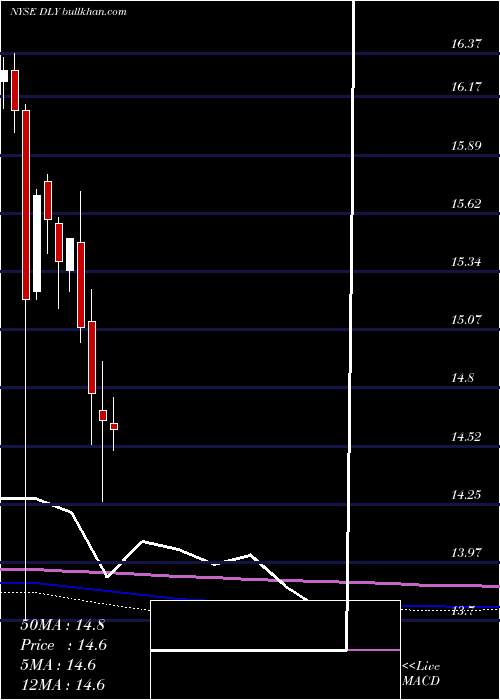
Task: Click the 15.62 price axis label
Action: (466, 204)
